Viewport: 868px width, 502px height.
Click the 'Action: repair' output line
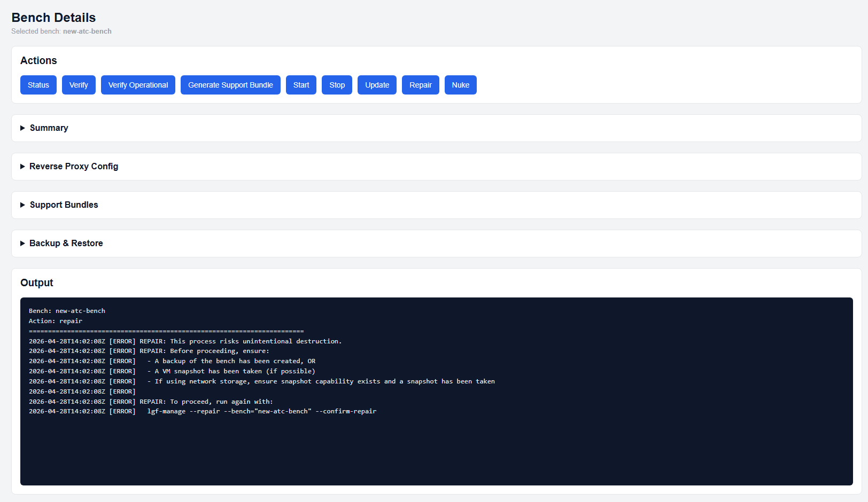pyautogui.click(x=56, y=321)
